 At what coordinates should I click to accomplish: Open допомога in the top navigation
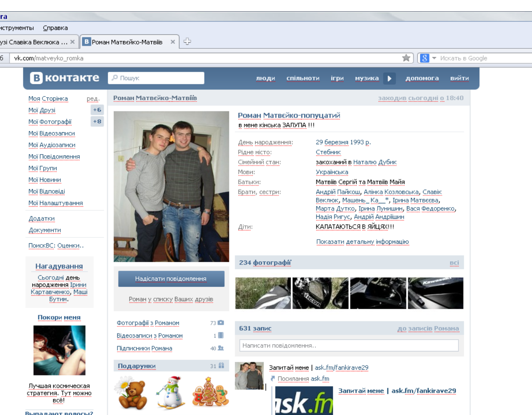click(422, 78)
